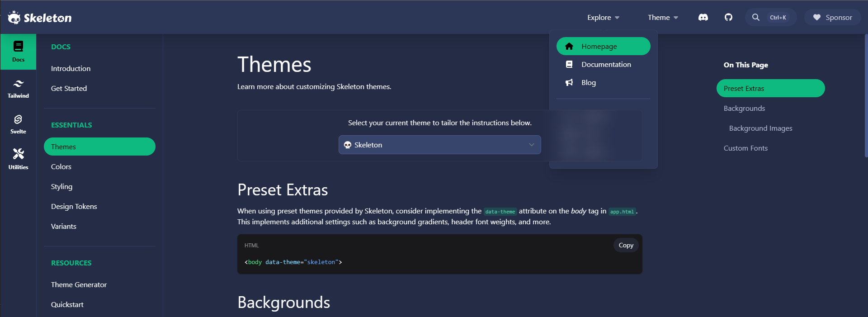Image resolution: width=868 pixels, height=317 pixels.
Task: Jump to Preset Extras section
Action: pyautogui.click(x=770, y=88)
